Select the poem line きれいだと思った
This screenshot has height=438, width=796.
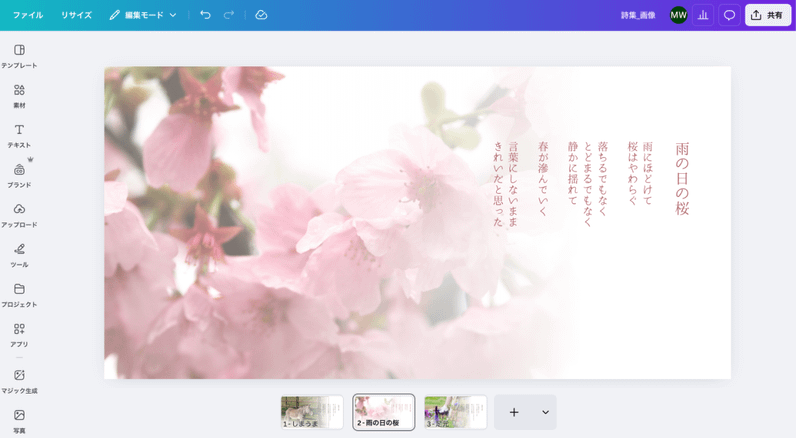pos(499,184)
